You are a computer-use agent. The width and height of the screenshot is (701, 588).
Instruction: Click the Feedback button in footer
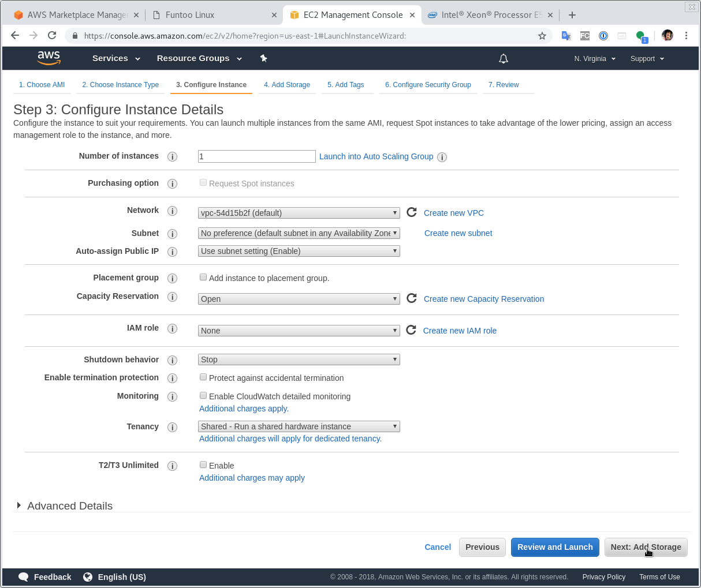click(x=45, y=577)
